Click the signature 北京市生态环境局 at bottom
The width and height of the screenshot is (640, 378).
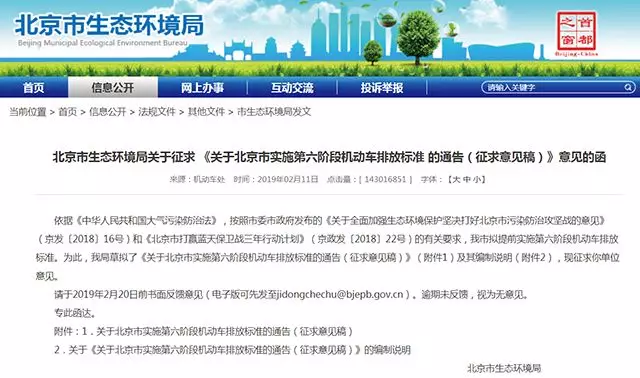[504, 368]
